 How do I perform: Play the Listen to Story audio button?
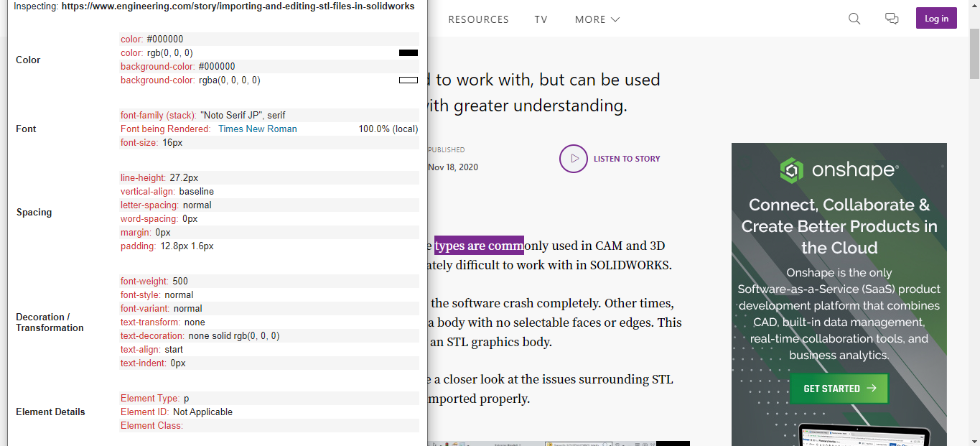pos(574,159)
